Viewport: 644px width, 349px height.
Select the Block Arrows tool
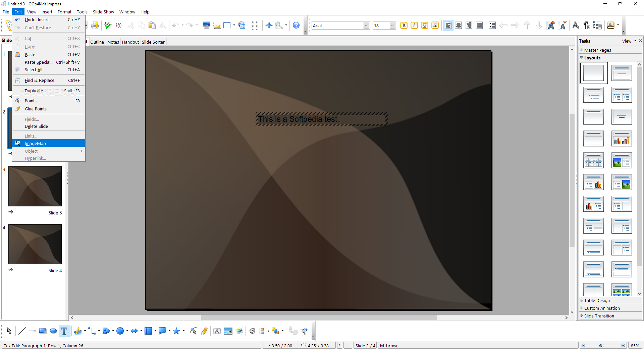point(134,331)
